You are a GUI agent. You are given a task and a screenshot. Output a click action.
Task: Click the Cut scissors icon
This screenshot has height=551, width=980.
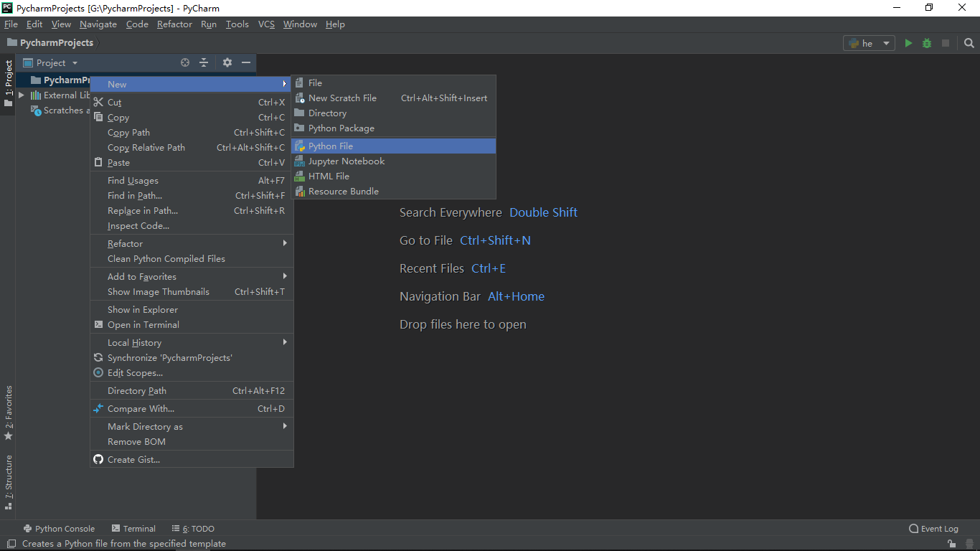[x=99, y=102]
